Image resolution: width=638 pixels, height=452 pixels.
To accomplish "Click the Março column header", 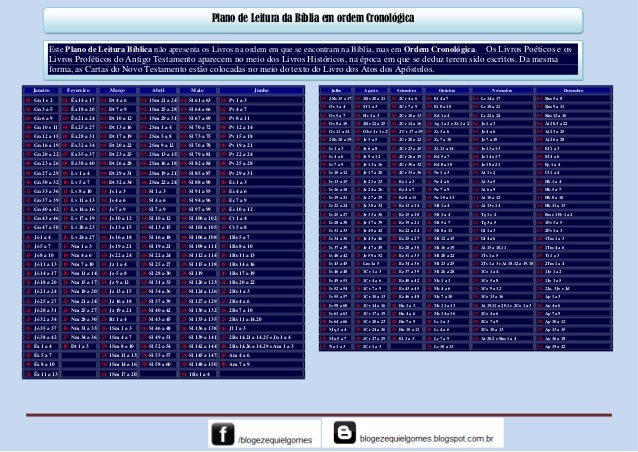I will 118,90.
